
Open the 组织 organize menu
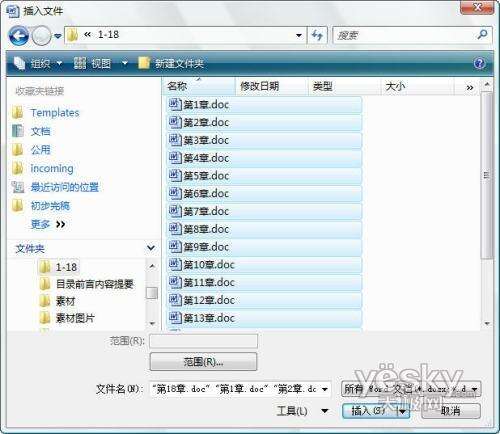coord(38,63)
